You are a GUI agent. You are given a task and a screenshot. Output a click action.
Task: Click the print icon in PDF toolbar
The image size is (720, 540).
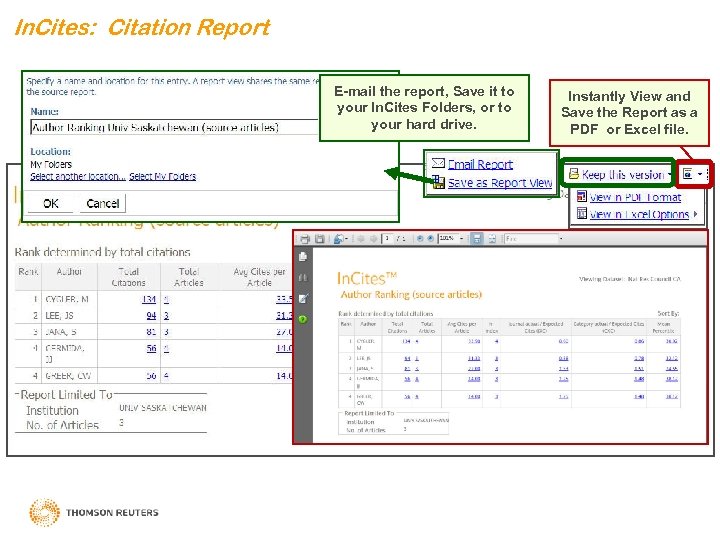click(305, 239)
